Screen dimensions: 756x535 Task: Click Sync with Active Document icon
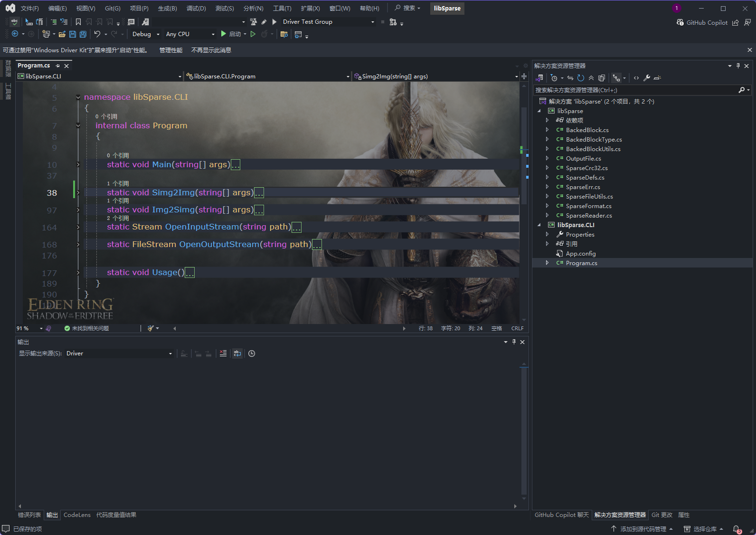(570, 78)
